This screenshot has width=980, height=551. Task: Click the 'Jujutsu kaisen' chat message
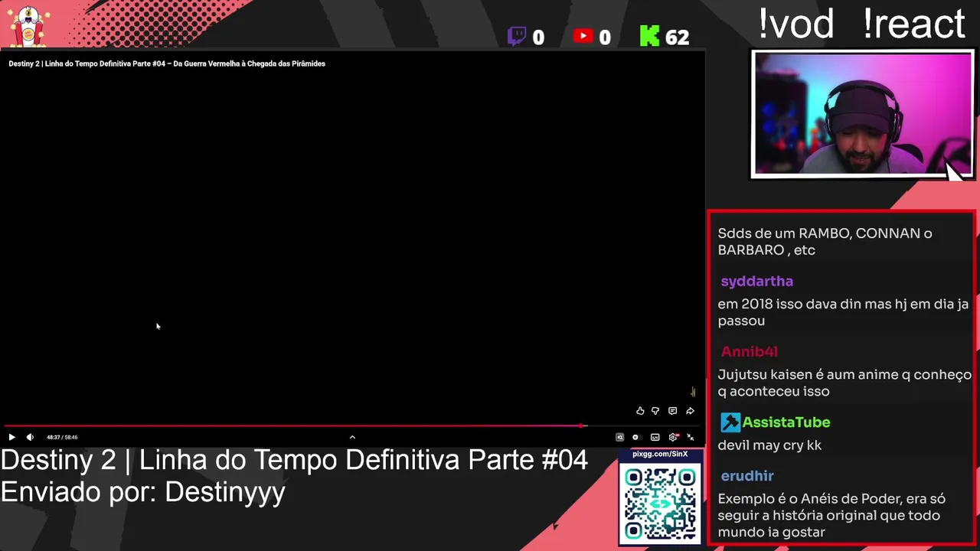tap(844, 383)
